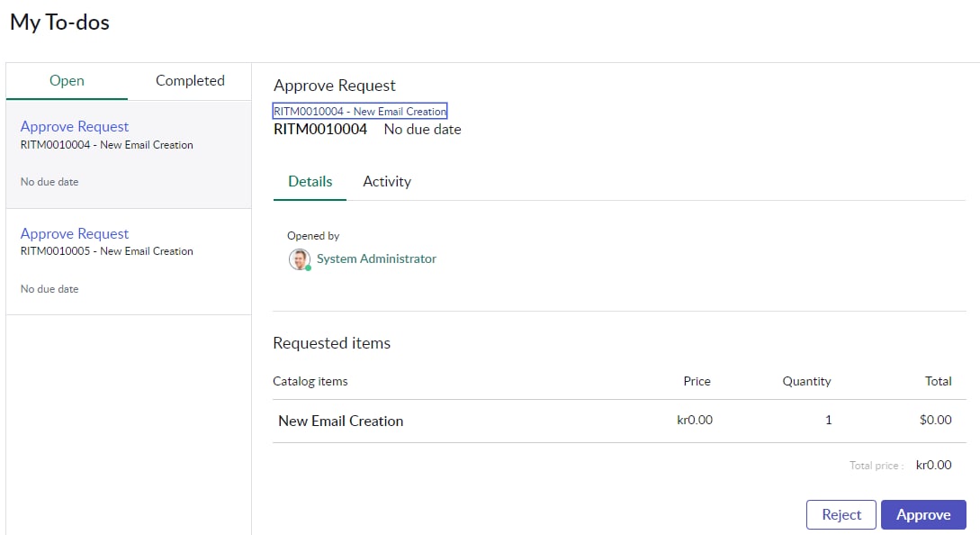Click the Catalog items column header
This screenshot has width=980, height=535.
pos(310,381)
